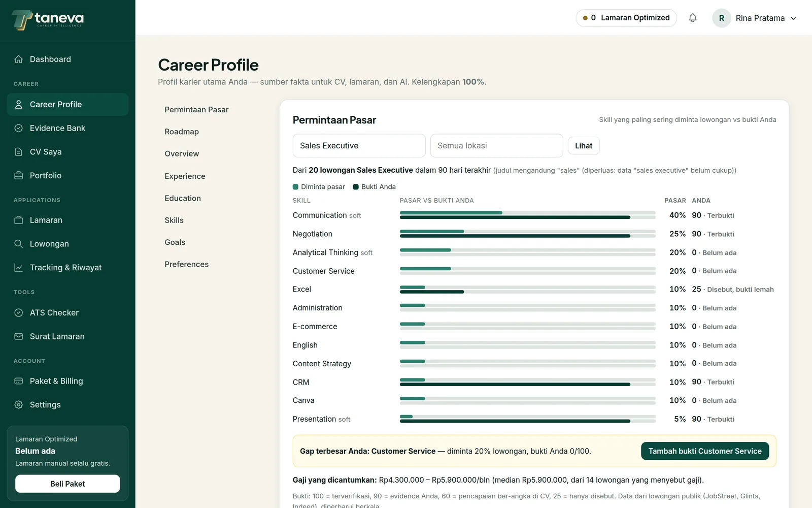Screen dimensions: 812x508
Task: Click the Lihat button
Action: coord(584,146)
